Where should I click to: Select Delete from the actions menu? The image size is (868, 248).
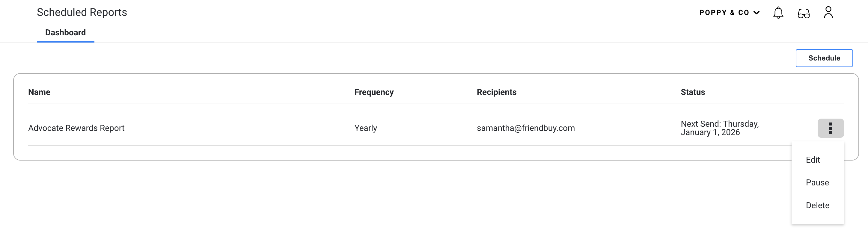[x=817, y=205]
